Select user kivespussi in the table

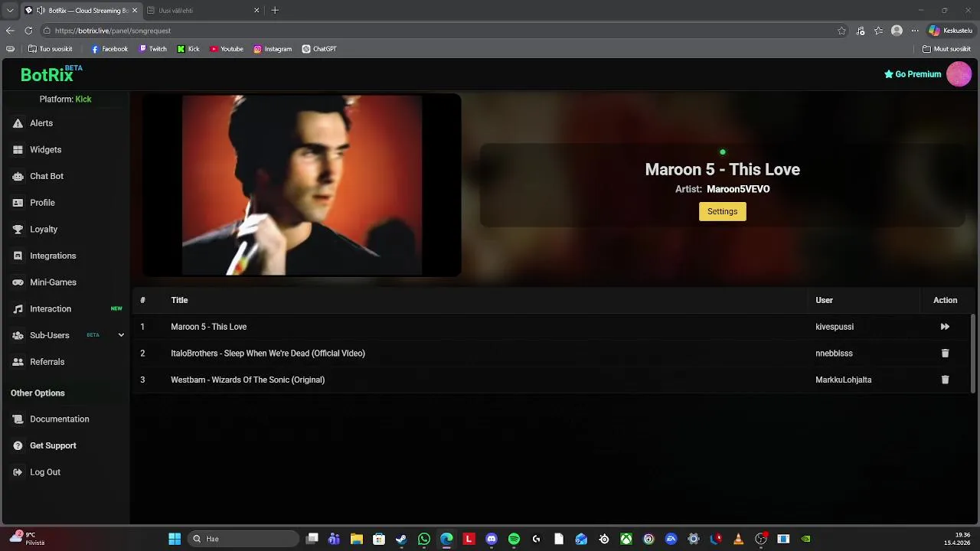[835, 327]
